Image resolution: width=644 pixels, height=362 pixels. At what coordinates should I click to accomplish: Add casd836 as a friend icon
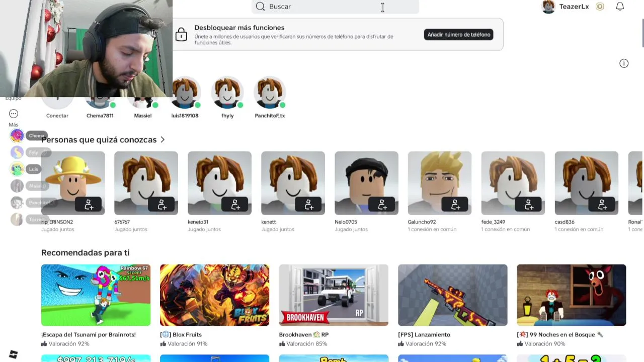[x=602, y=205]
